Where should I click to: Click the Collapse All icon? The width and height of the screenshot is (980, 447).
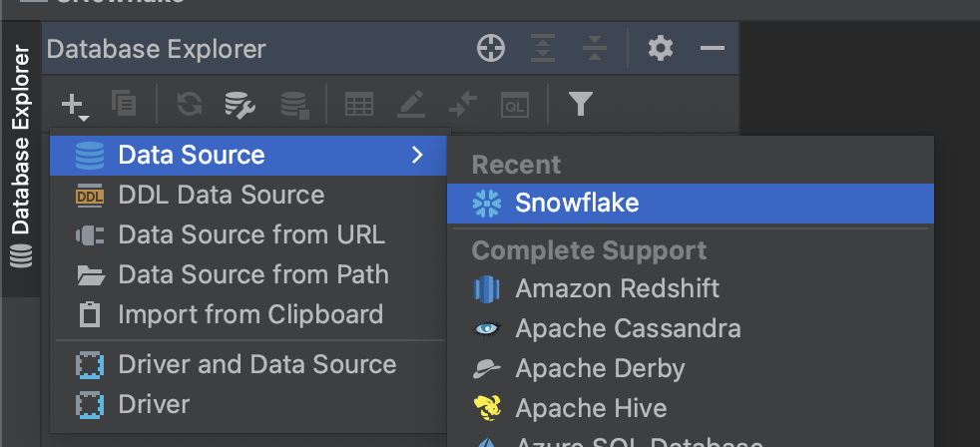click(x=595, y=48)
